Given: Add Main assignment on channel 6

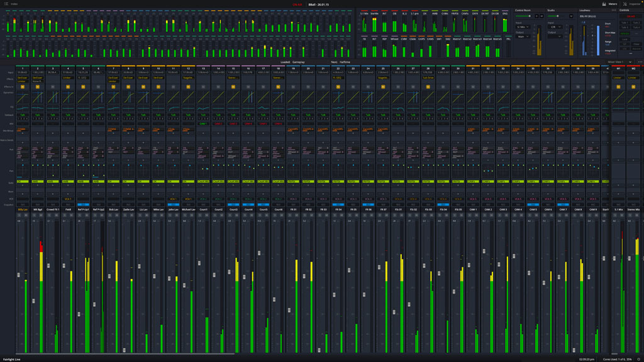Looking at the screenshot, I should (x=98, y=194).
